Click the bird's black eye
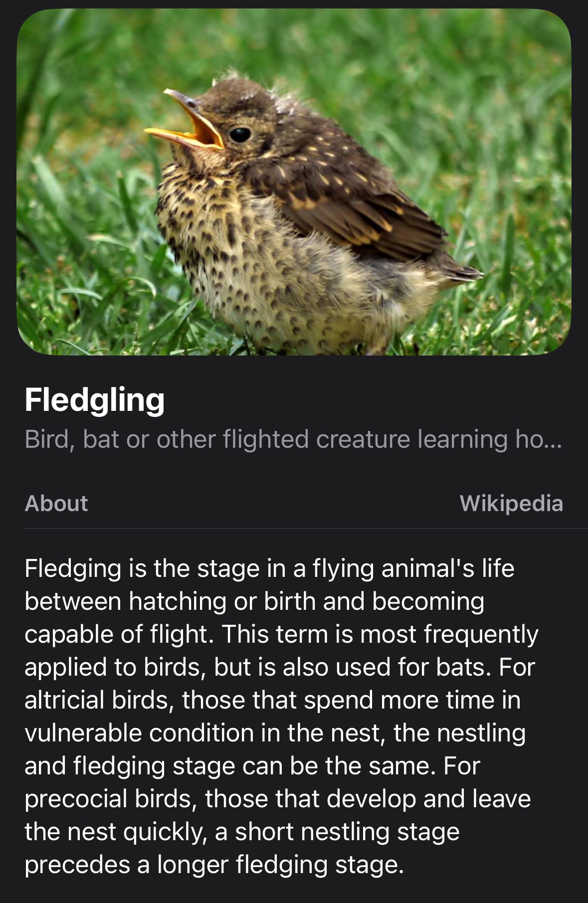Viewport: 588px width, 903px height. pos(240,134)
